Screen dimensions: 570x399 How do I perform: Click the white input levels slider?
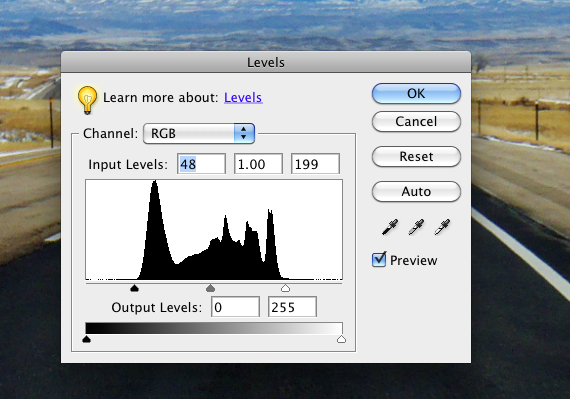(x=286, y=289)
